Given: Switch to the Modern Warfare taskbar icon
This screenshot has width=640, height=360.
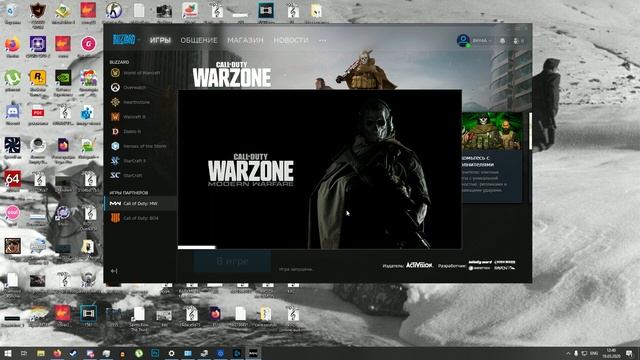Looking at the screenshot, I should pos(253,353).
